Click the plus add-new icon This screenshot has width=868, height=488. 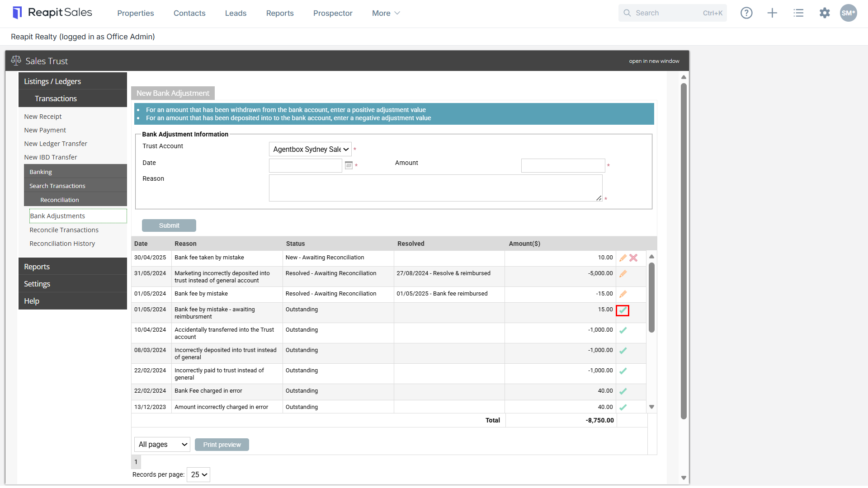point(772,13)
